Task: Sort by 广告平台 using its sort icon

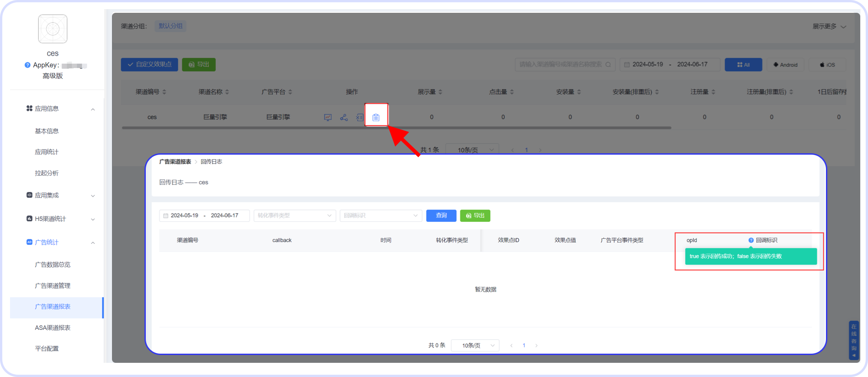Action: [290, 92]
